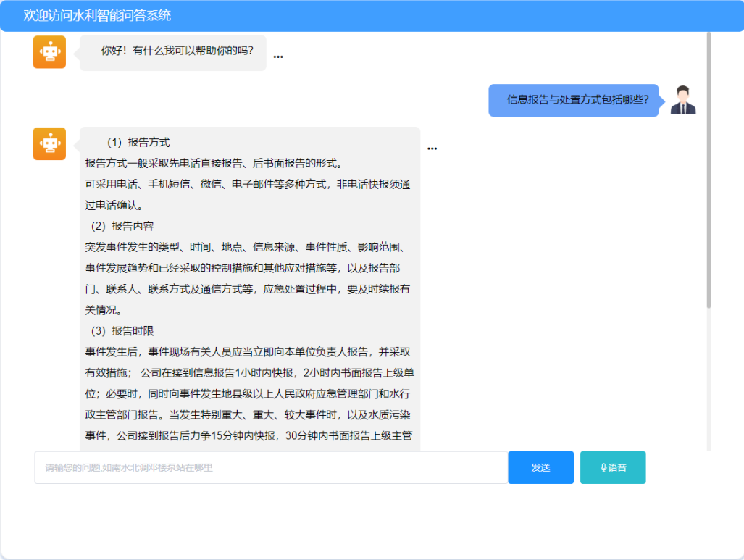The width and height of the screenshot is (744, 560).
Task: Click the line starting 可采用电话、手机短信
Action: (x=248, y=184)
